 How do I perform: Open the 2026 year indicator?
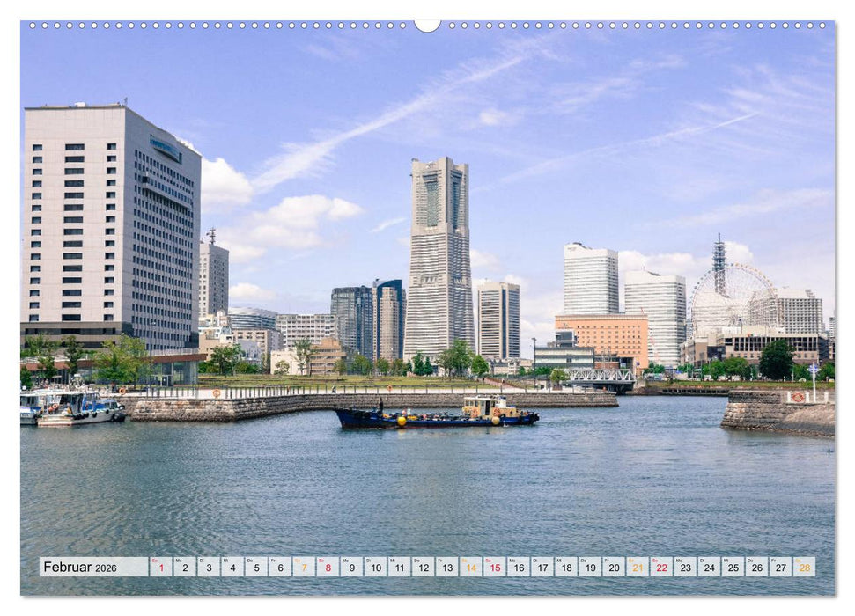coord(107,566)
